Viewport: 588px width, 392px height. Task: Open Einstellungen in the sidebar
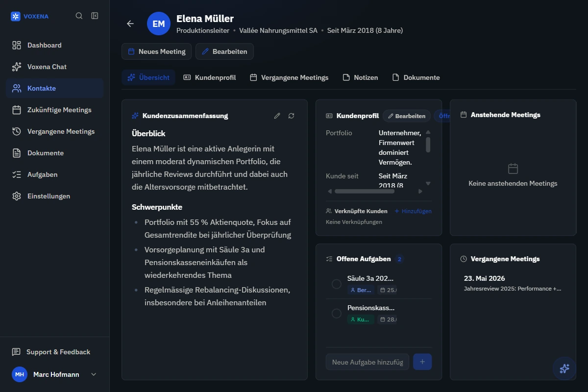(55, 196)
